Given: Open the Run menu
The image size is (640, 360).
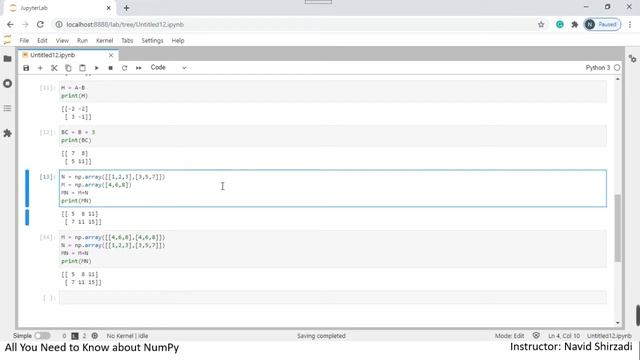Looking at the screenshot, I should point(82,40).
